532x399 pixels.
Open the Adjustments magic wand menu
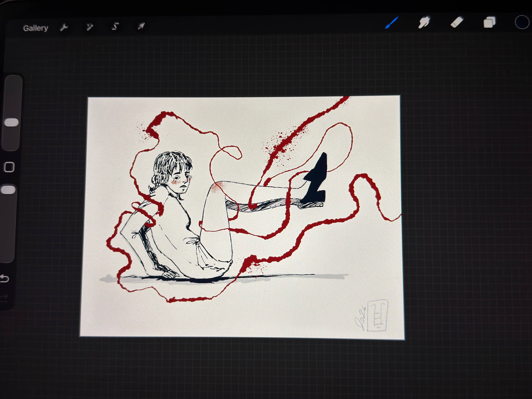[90, 27]
